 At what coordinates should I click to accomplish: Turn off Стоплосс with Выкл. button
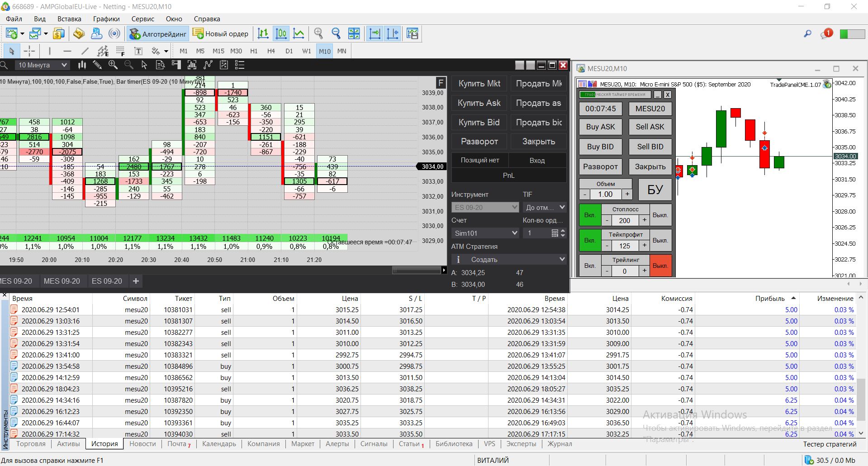point(660,215)
